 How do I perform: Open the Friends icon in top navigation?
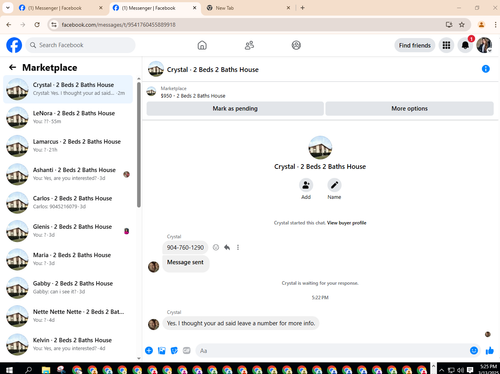(249, 45)
